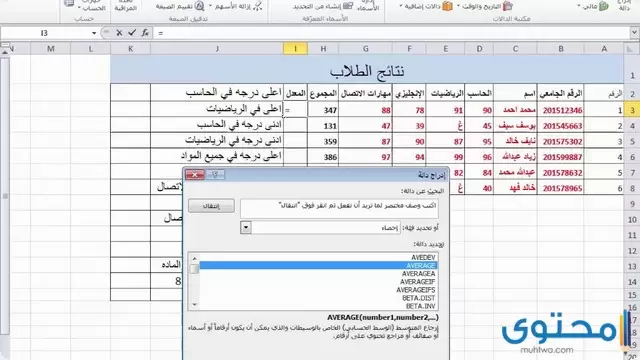Viewport: 640px width, 360px height.
Task: Open the function category dropdown
Action: point(246,227)
